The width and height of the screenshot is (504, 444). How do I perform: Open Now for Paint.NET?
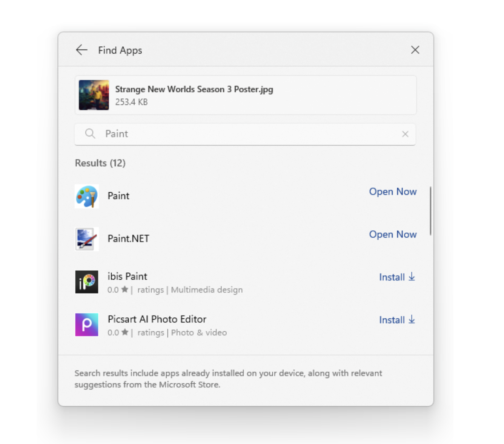(393, 234)
